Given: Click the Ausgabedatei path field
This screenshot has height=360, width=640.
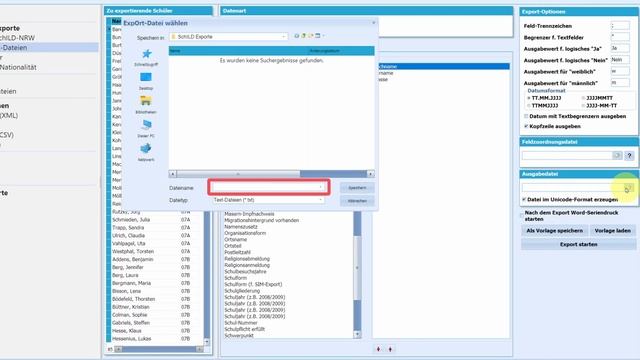Looking at the screenshot, I should click(572, 188).
